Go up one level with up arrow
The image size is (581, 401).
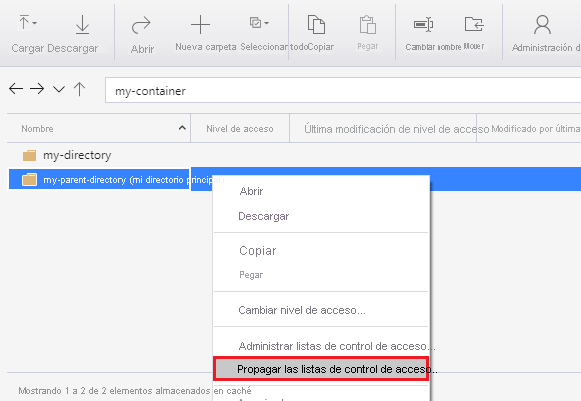(x=79, y=89)
